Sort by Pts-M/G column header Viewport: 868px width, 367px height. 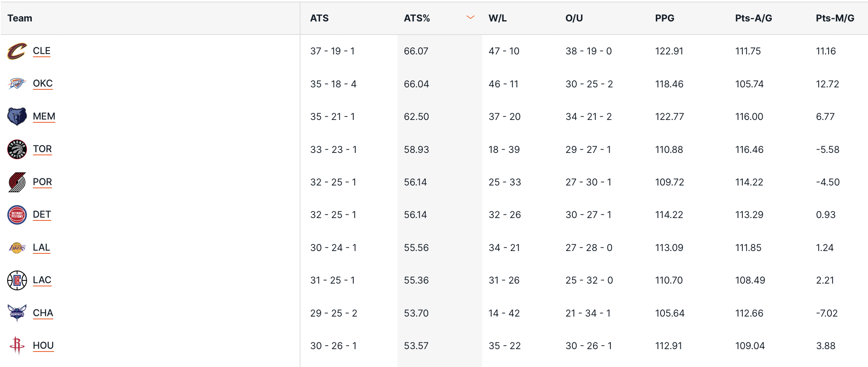pos(835,18)
